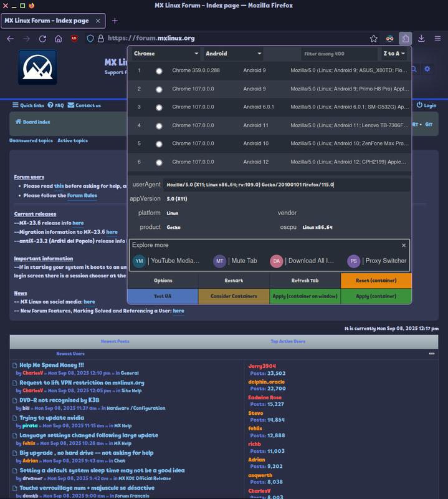Open forum settings gear icon
The height and width of the screenshot is (499, 448).
427,69
